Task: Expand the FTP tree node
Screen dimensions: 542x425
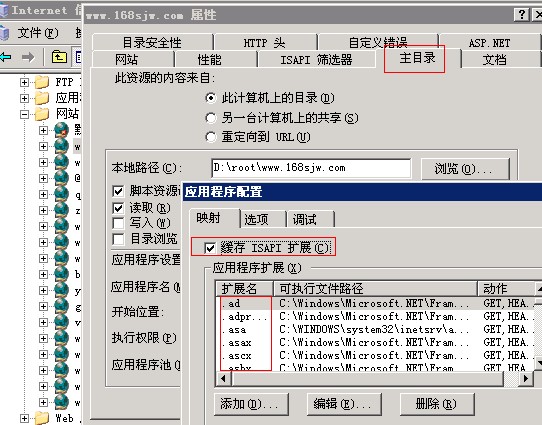Action: coord(24,82)
